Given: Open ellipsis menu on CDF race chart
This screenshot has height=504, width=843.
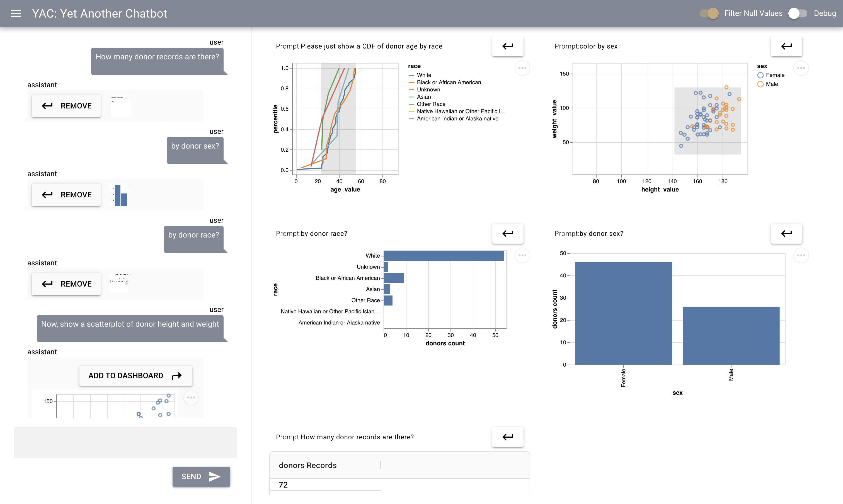Looking at the screenshot, I should pos(522,68).
